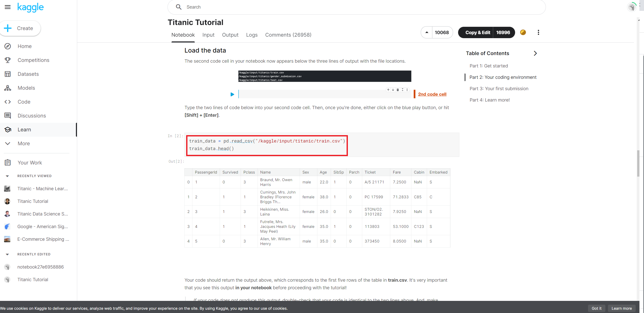Image resolution: width=644 pixels, height=313 pixels.
Task: Expand the More sidebar section
Action: coord(8,143)
